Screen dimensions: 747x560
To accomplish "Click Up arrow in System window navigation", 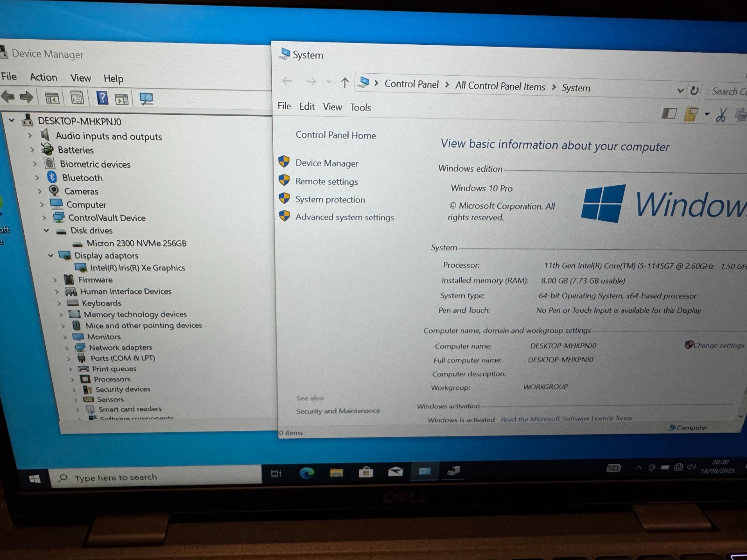I will click(345, 83).
